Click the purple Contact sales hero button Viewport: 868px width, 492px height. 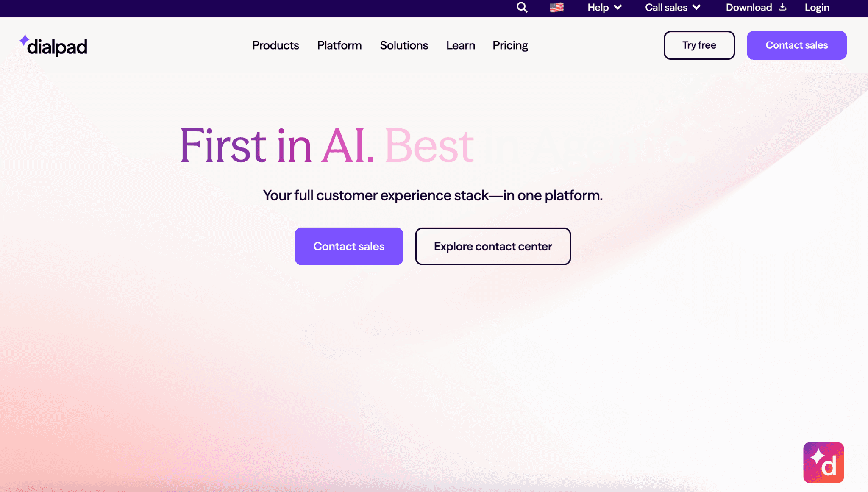(x=348, y=246)
